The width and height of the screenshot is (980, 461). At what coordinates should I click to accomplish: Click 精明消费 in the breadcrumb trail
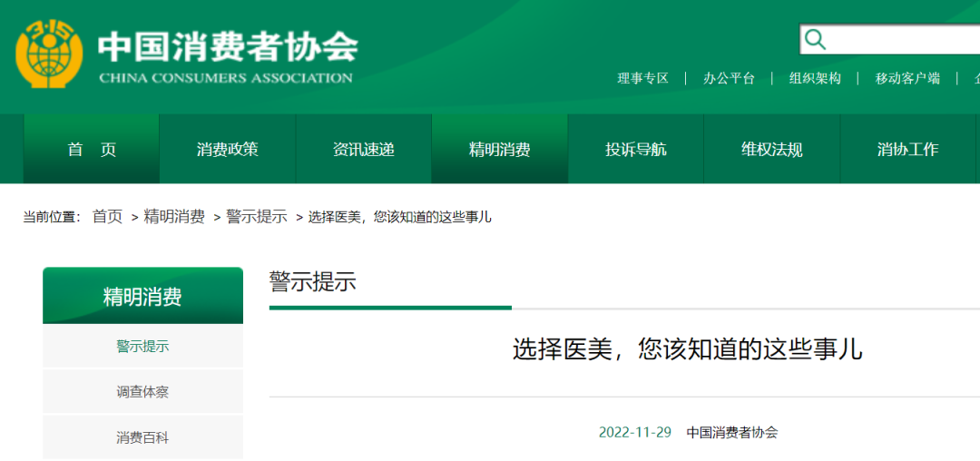tap(174, 217)
